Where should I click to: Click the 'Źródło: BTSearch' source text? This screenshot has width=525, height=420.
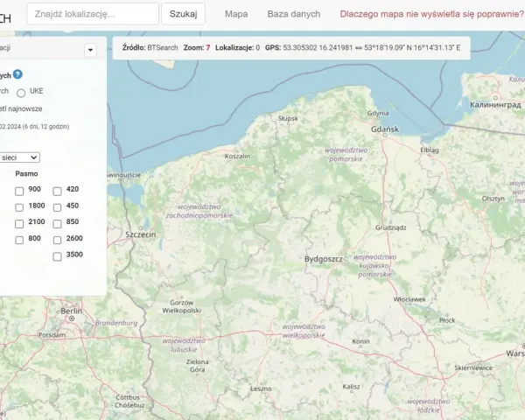pos(150,48)
